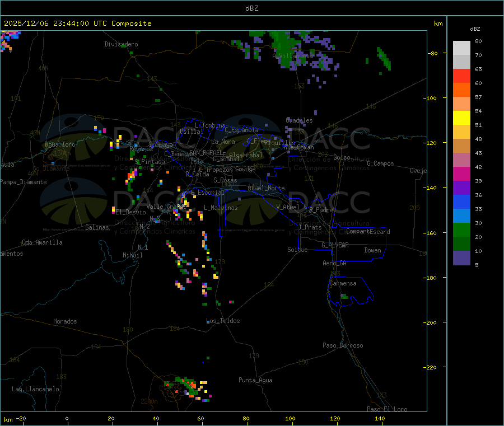504x426 pixels.
Task: Click the -80 km vertical axis tick
Action: coord(434,53)
